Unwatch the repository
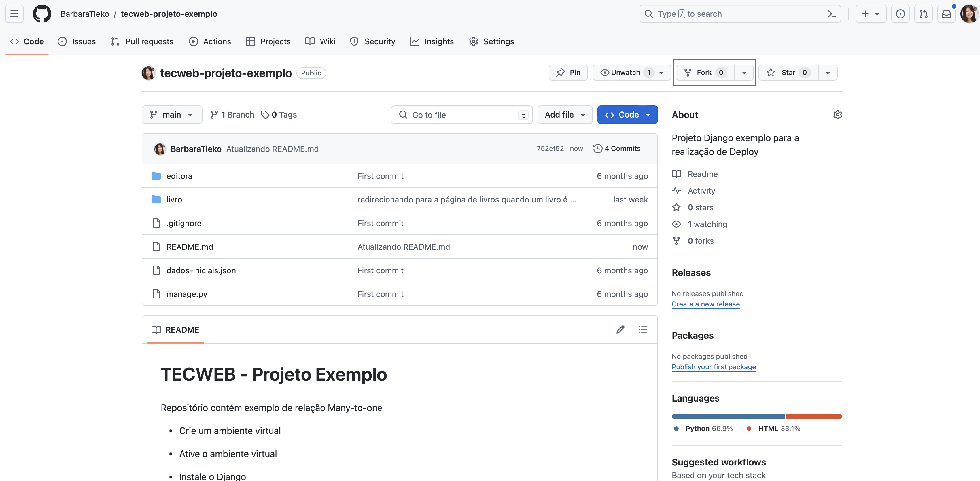Viewport: 980px width, 481px height. [625, 73]
